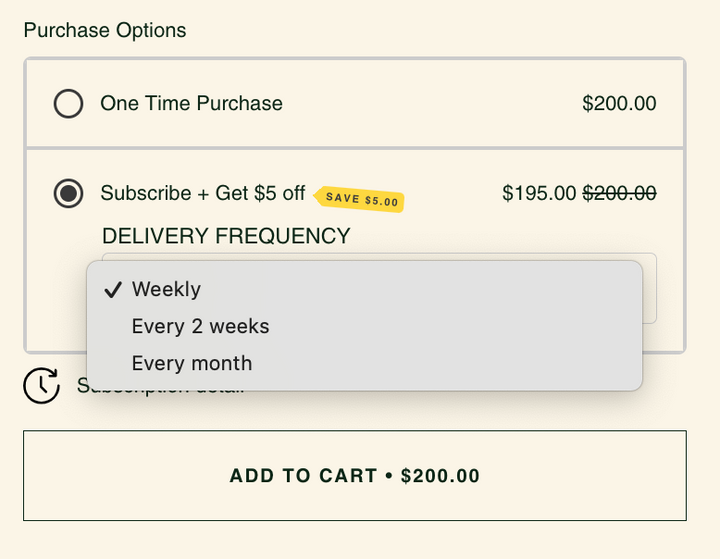Click the $195.00 subscription price
This screenshot has width=720, height=559.
pos(539,193)
